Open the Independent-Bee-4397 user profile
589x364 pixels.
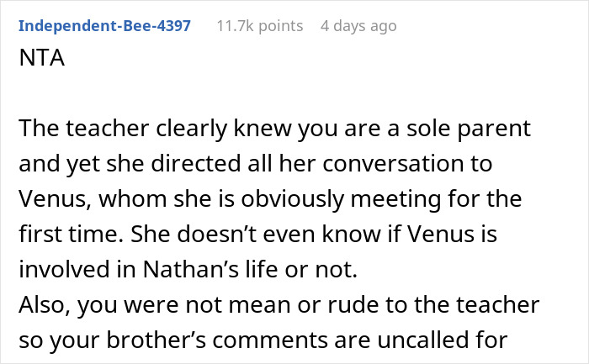coord(104,26)
